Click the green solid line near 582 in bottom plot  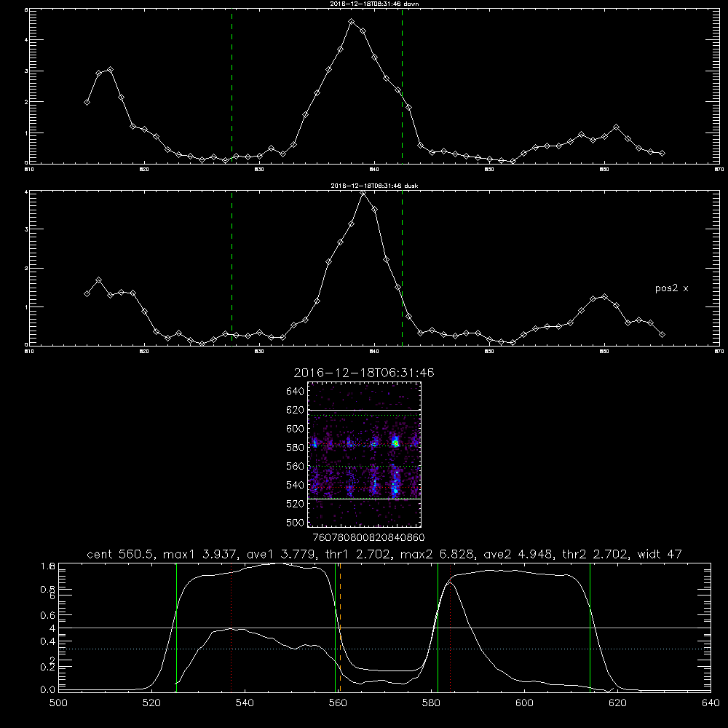point(438,628)
